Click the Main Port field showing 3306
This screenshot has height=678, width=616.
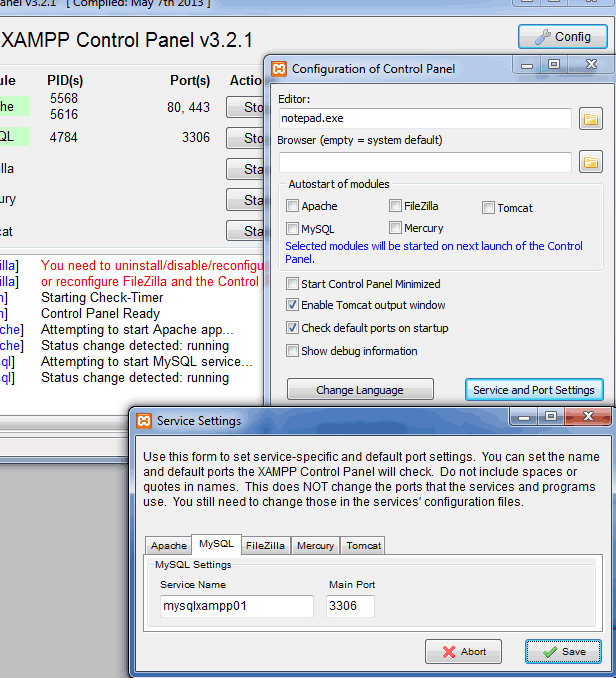(x=350, y=606)
